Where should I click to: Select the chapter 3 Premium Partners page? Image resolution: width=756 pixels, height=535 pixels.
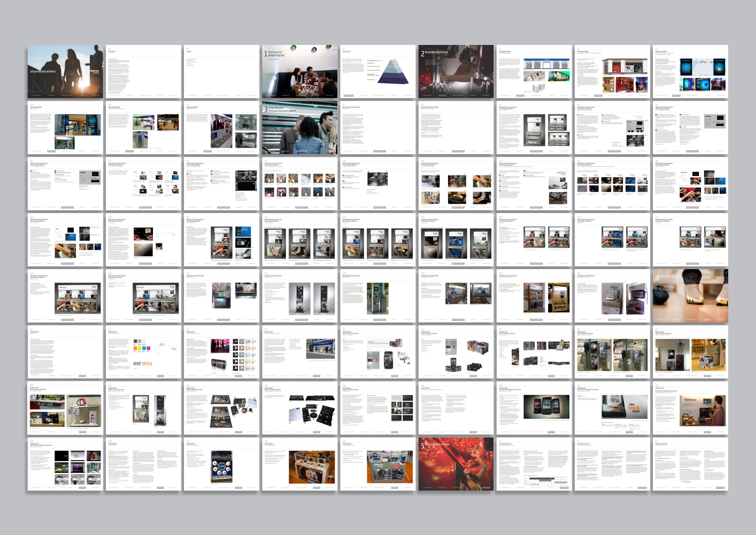point(299,128)
